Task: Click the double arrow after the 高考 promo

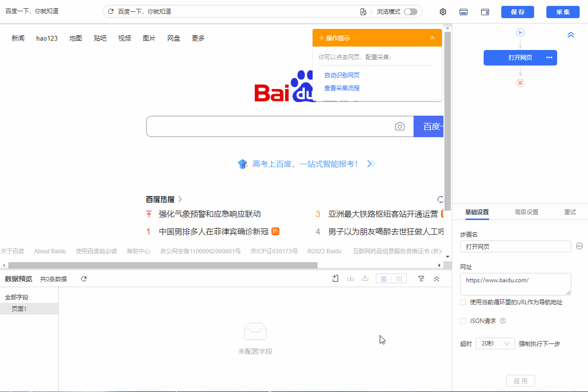Action: 371,164
